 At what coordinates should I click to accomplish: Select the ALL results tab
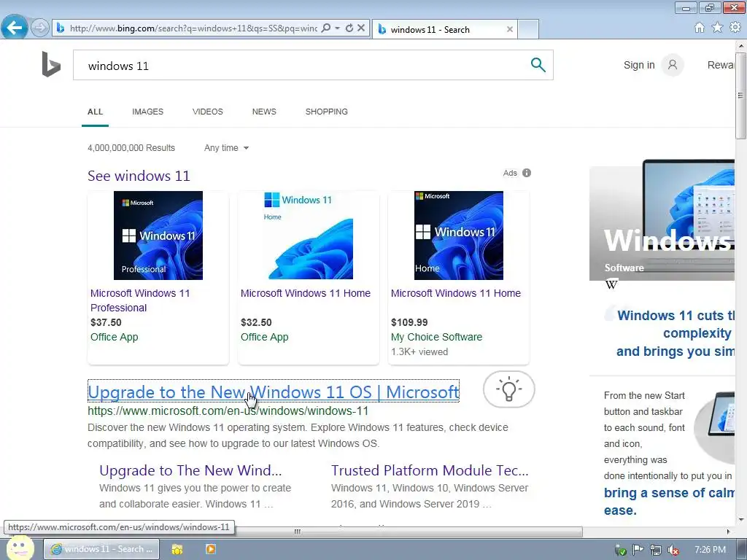(x=95, y=112)
